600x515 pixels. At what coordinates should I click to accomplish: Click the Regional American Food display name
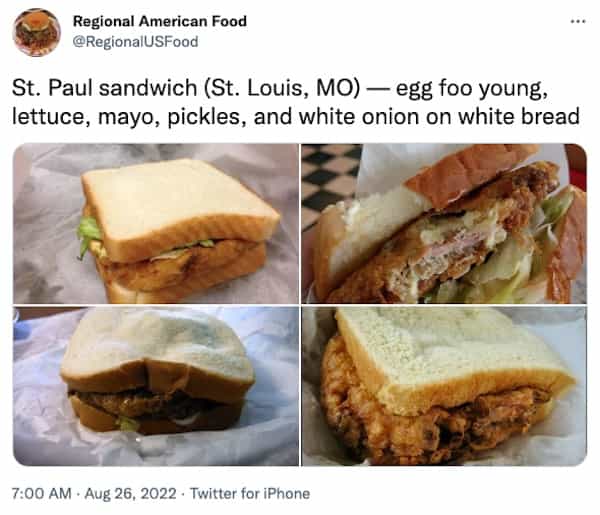click(160, 21)
